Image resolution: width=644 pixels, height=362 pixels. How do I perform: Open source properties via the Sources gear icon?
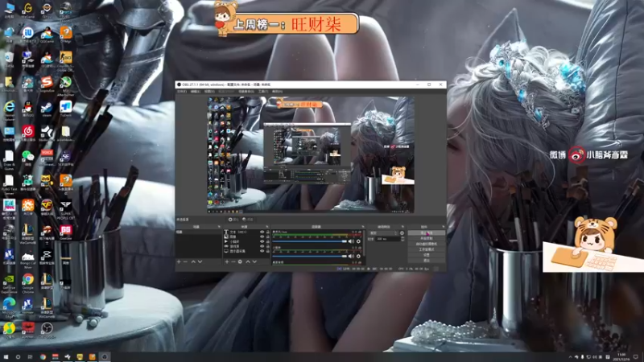pos(240,262)
